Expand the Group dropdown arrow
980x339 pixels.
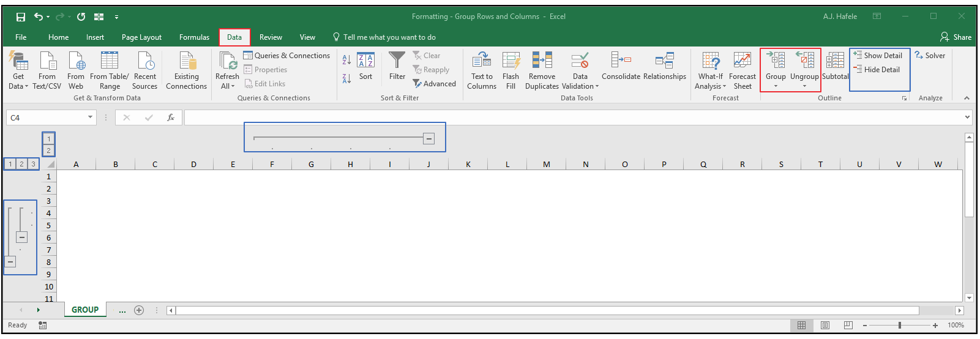[776, 86]
